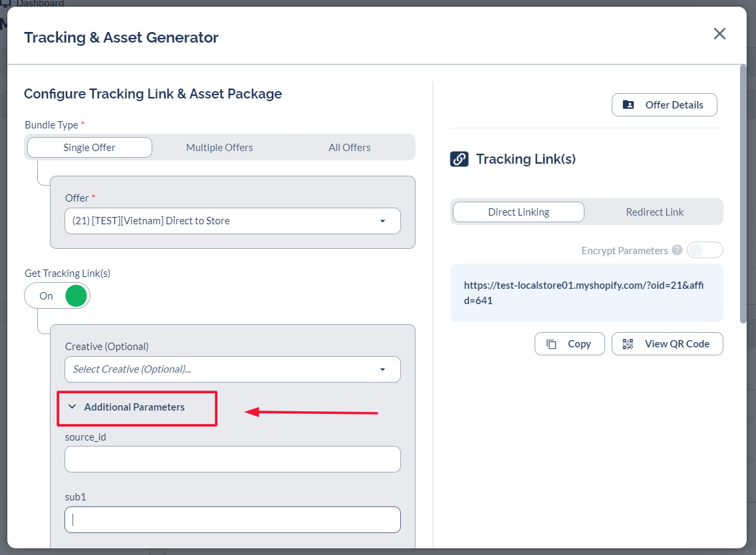Click the link icon beside Tracking Link(s)
This screenshot has height=555, width=756.
459,159
